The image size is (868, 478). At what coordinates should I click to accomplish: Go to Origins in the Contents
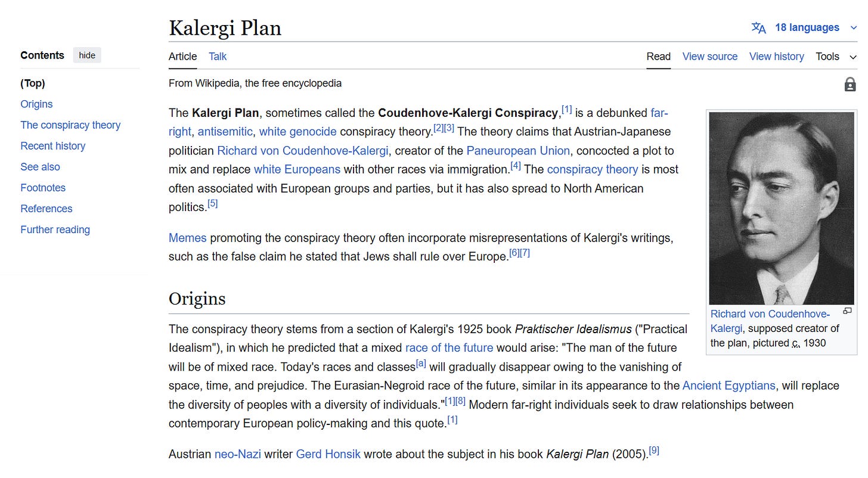36,104
